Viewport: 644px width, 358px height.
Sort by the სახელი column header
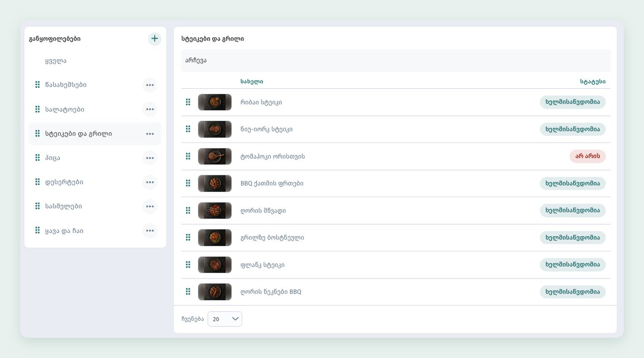(252, 82)
